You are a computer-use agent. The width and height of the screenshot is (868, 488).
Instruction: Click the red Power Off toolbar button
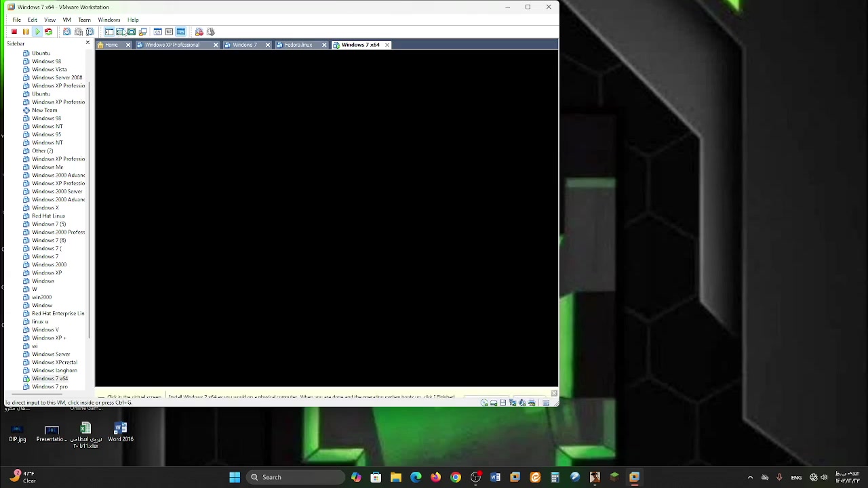14,32
